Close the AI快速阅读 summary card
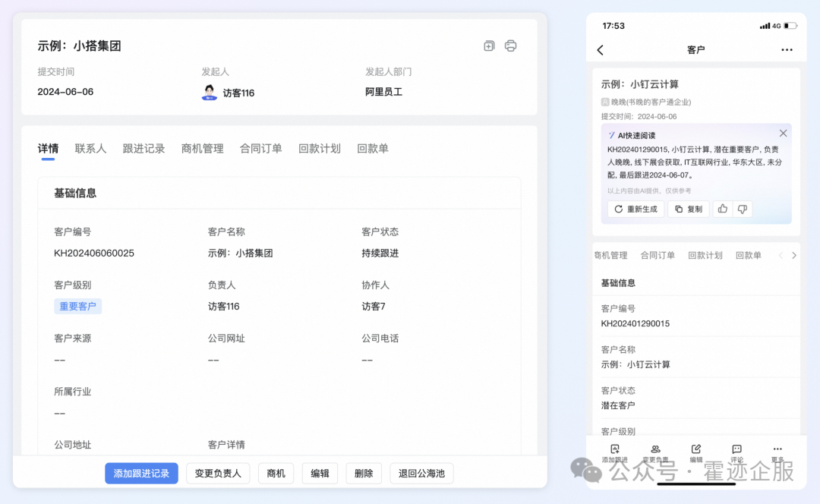The width and height of the screenshot is (820, 504). (783, 134)
